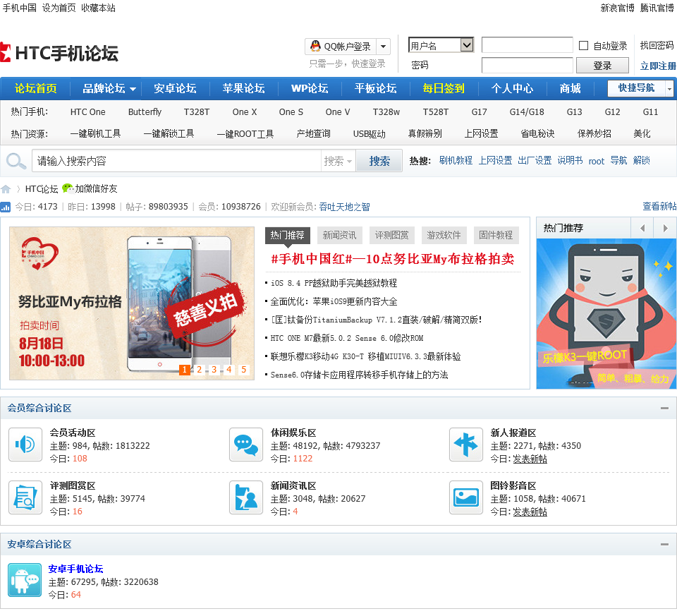Enable the 自动登录 checkbox
The height and width of the screenshot is (616, 677).
[x=583, y=45]
